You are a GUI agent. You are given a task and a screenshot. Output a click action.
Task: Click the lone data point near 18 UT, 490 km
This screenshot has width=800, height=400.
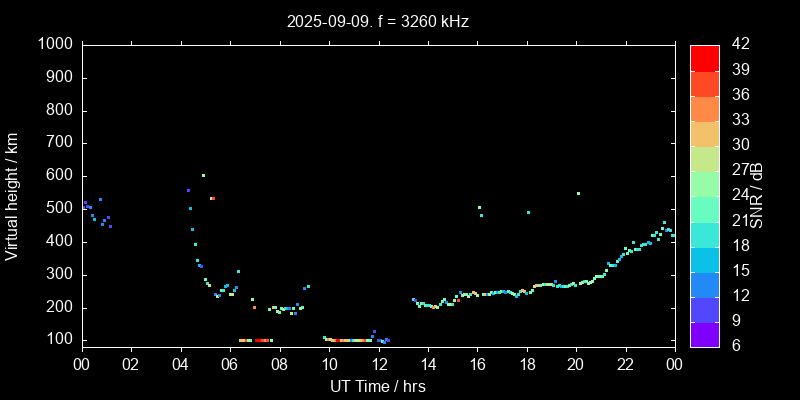pyautogui.click(x=528, y=212)
